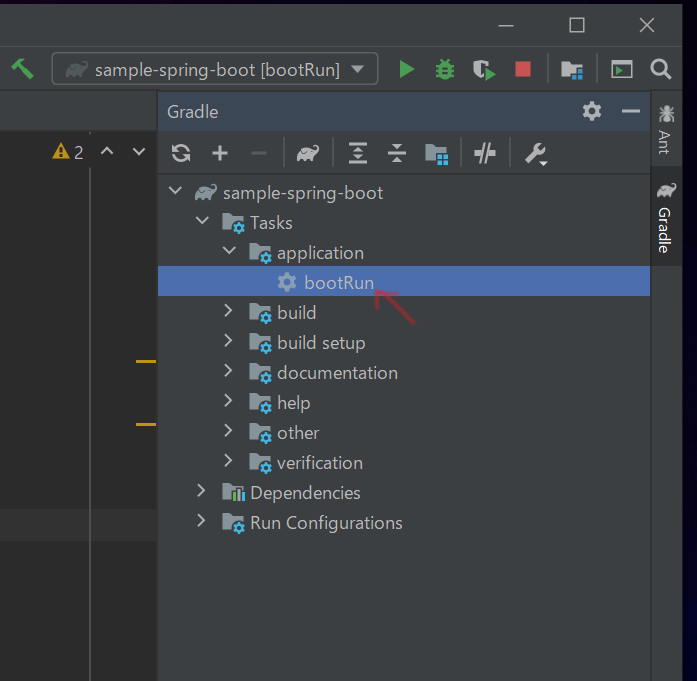697x681 pixels.
Task: Show dependencies diagram in the Gradle toolbar
Action: pyautogui.click(x=437, y=154)
